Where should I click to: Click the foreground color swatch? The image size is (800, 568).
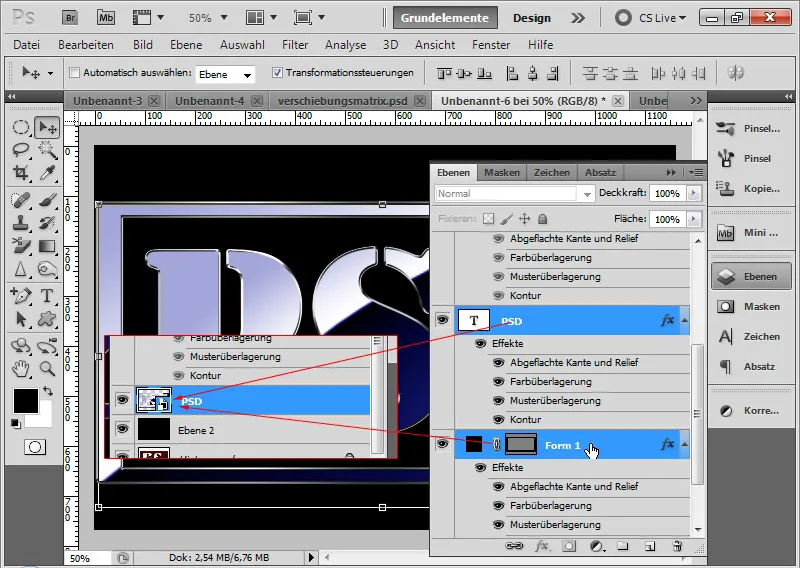point(26,401)
